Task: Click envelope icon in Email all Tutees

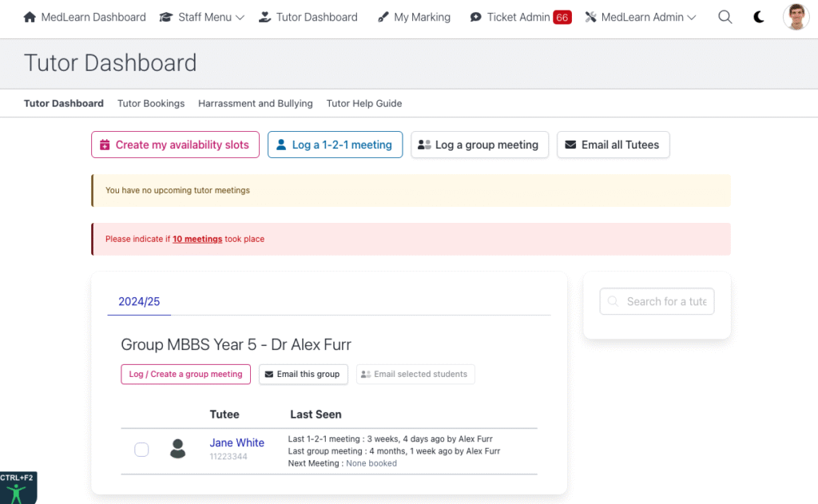Action: coord(570,145)
